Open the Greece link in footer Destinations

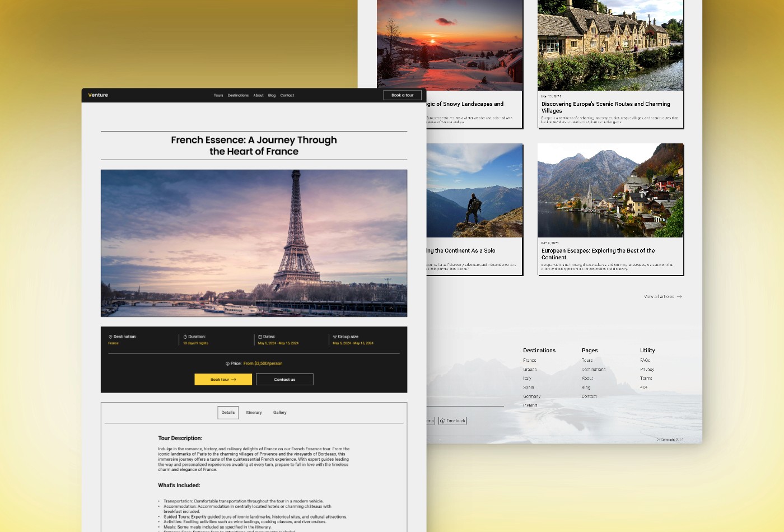point(530,369)
